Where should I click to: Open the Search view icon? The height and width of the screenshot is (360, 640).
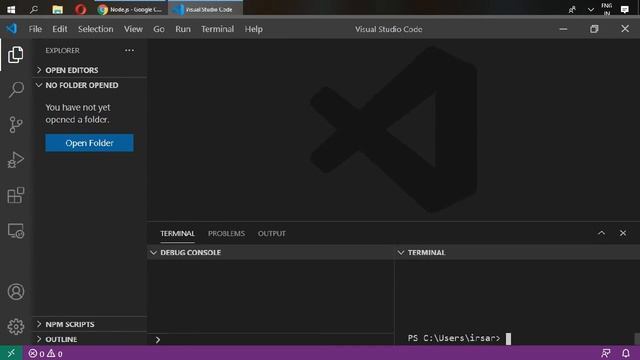tap(16, 89)
